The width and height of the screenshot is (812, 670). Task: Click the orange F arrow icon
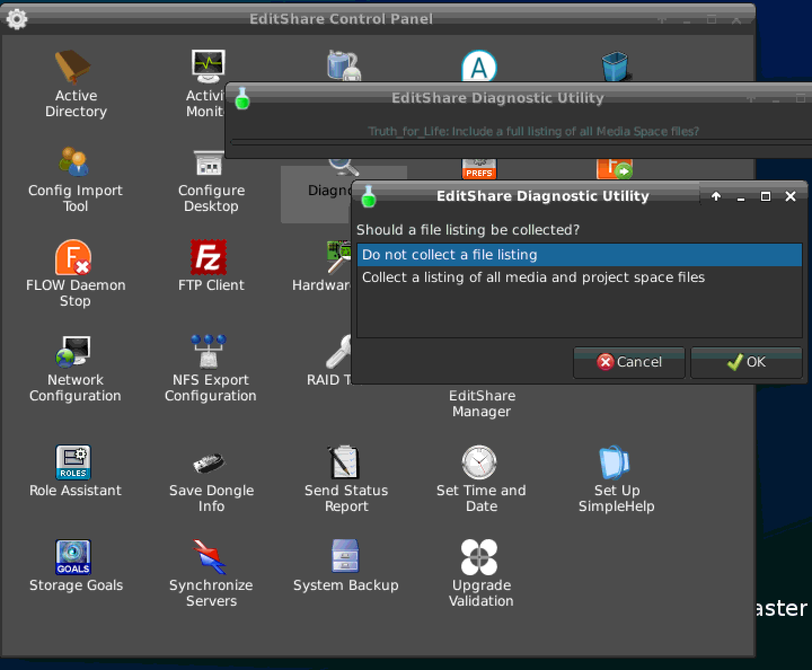click(x=615, y=169)
